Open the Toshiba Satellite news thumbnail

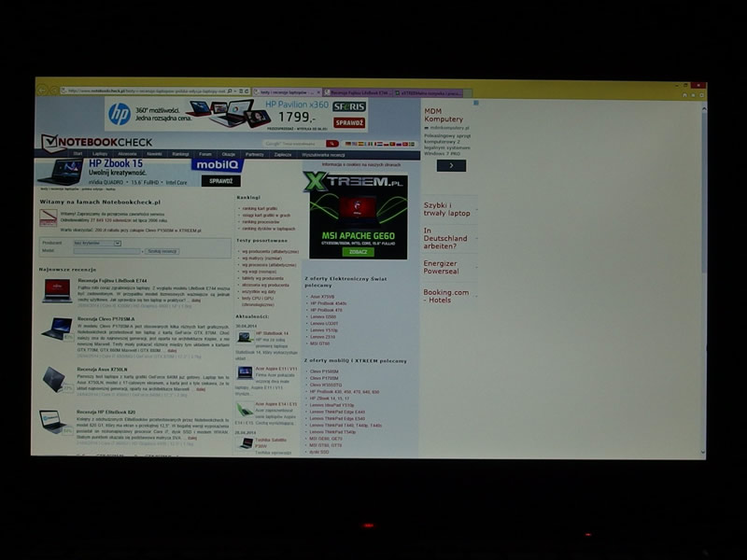point(246,444)
